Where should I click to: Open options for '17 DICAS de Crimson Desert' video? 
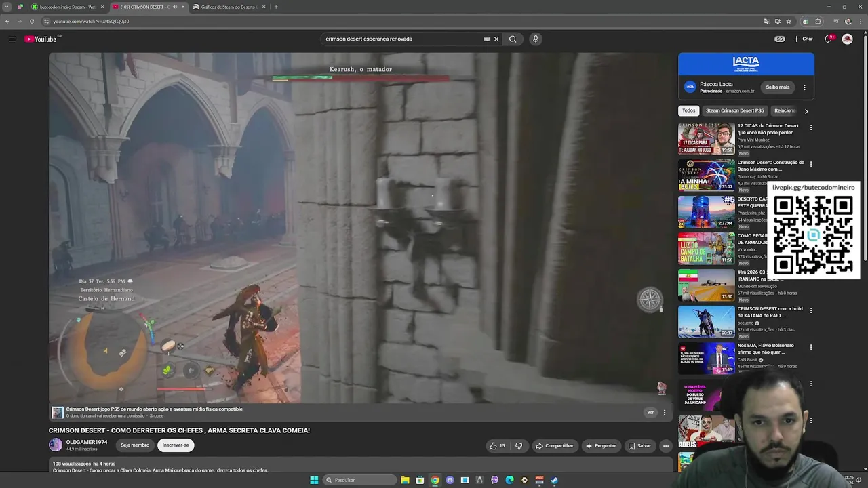(810, 127)
